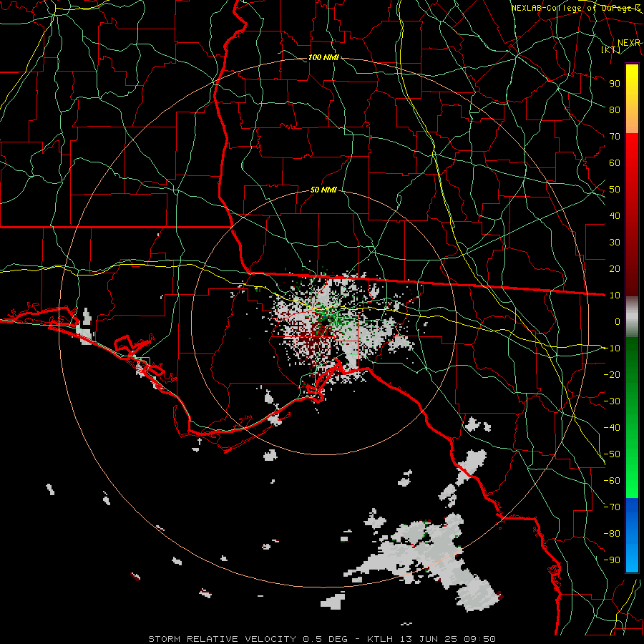Pick the gray zero-velocity segment of the color bar

[632, 317]
